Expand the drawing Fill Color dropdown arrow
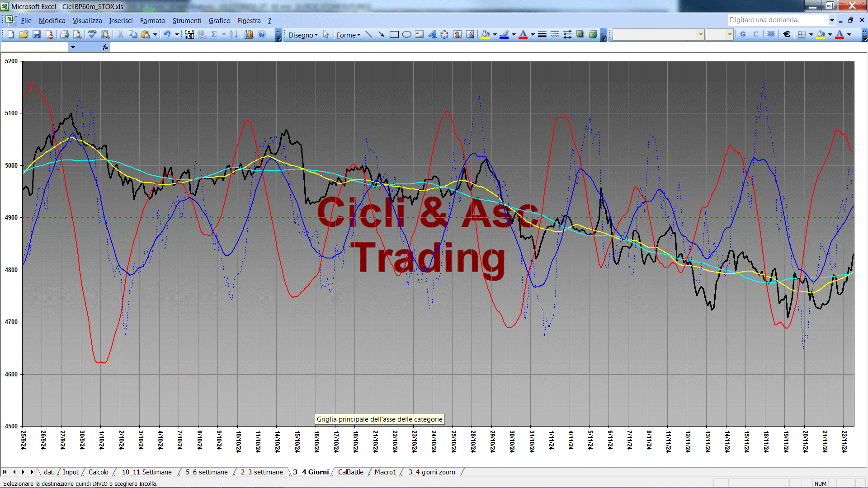 pyautogui.click(x=495, y=34)
